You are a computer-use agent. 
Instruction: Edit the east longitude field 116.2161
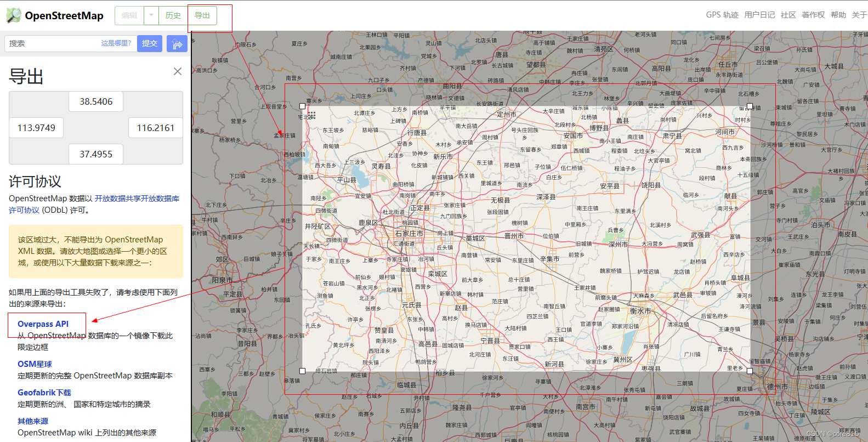tap(156, 128)
